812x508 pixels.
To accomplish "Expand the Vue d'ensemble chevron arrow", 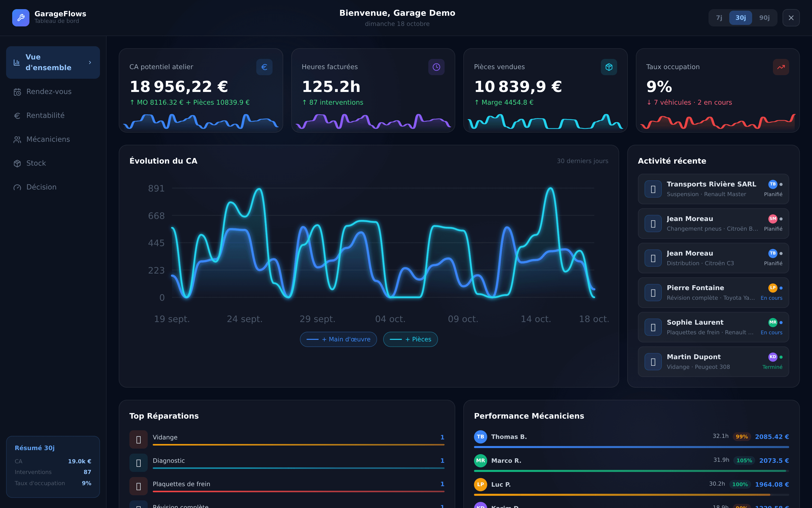I will [x=90, y=62].
